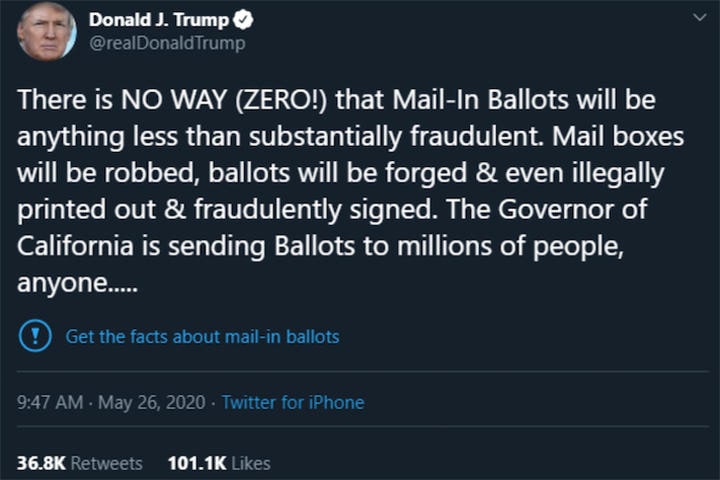Image resolution: width=720 pixels, height=480 pixels.
Task: Open the @realDonaldTrump handle link
Action: pyautogui.click(x=166, y=43)
